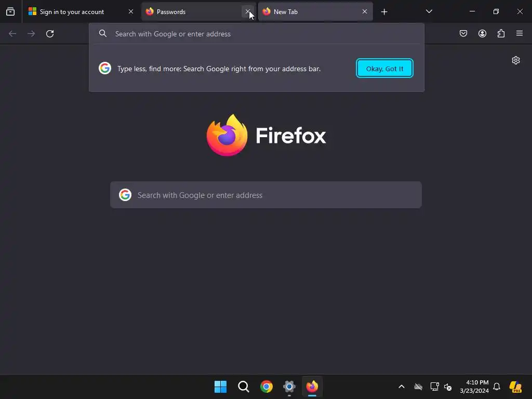Close the Firefox window

click(520, 11)
